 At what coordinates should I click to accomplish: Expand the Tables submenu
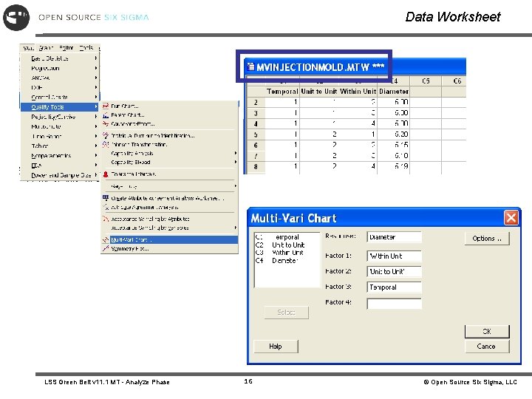(x=59, y=146)
